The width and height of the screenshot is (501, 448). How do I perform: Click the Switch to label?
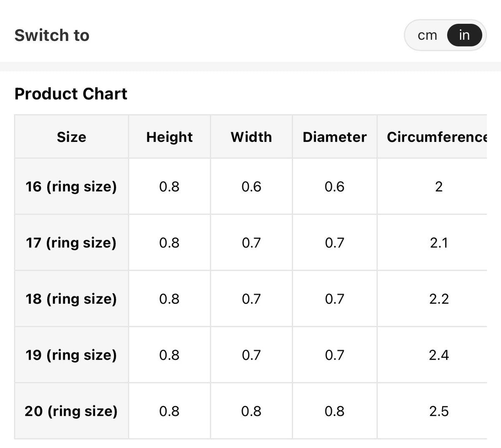tap(52, 35)
